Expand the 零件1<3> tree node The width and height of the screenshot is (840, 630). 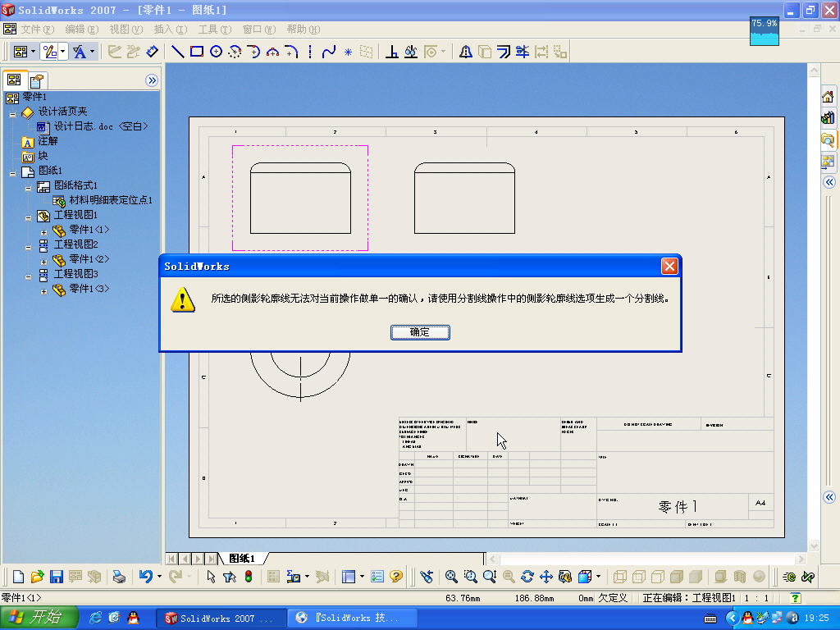coord(44,292)
